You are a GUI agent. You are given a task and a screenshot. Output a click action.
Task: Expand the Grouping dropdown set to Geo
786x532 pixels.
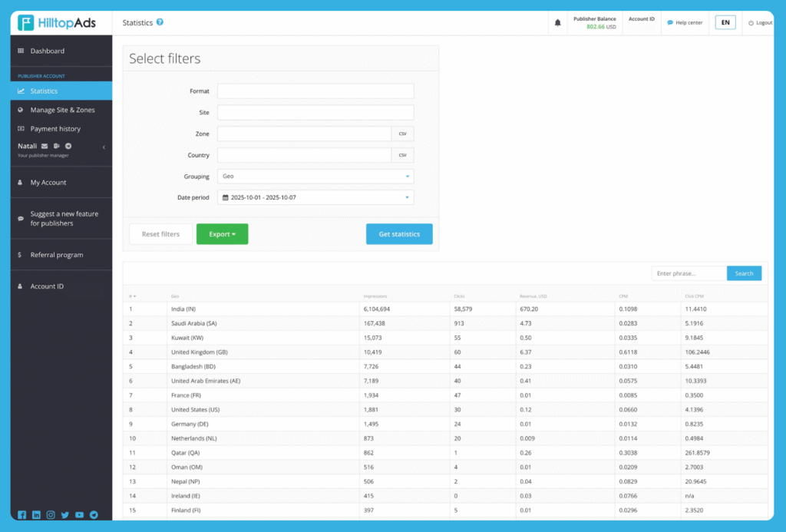(315, 177)
